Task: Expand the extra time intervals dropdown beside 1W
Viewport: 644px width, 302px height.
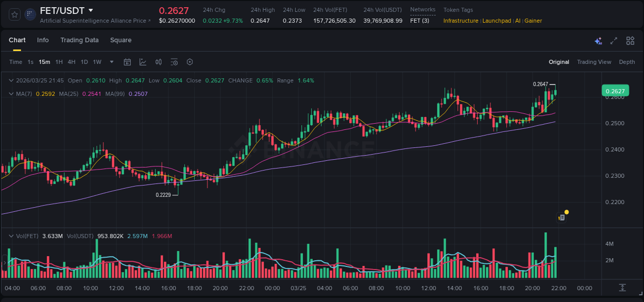Action: point(111,62)
